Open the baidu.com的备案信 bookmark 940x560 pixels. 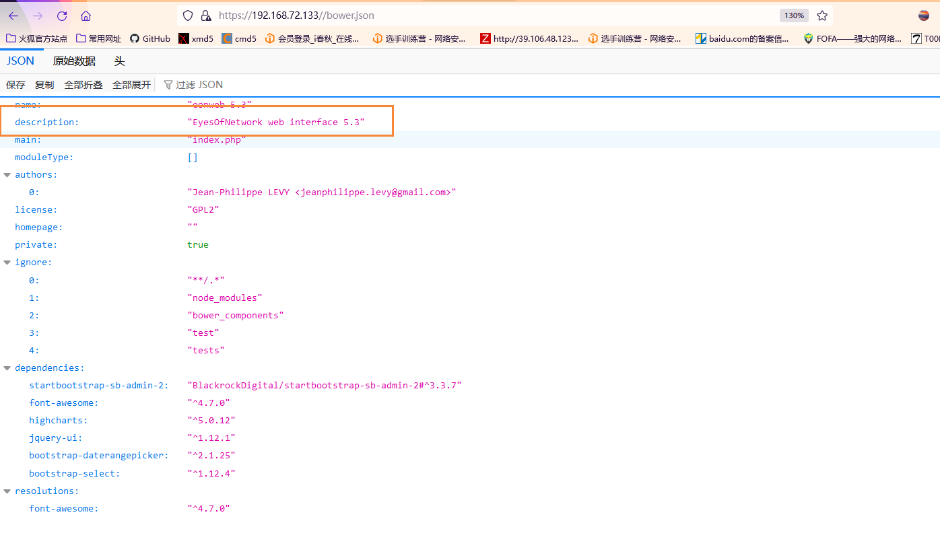tap(743, 38)
